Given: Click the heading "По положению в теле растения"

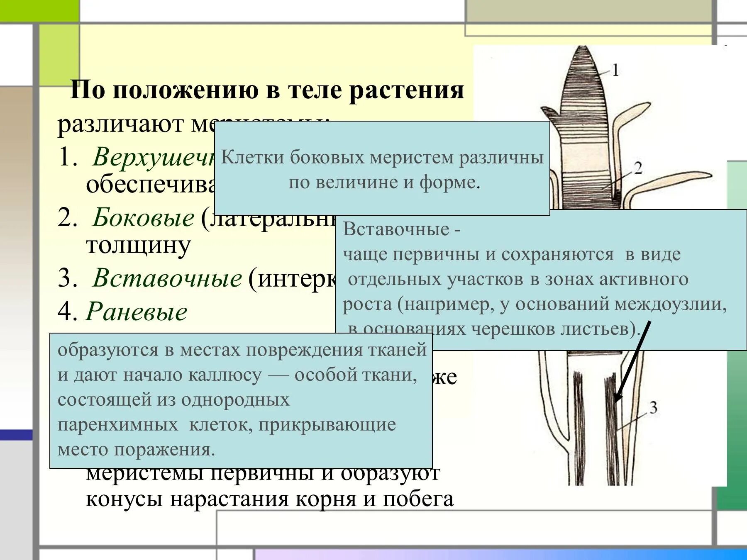Looking at the screenshot, I should coord(267,90).
